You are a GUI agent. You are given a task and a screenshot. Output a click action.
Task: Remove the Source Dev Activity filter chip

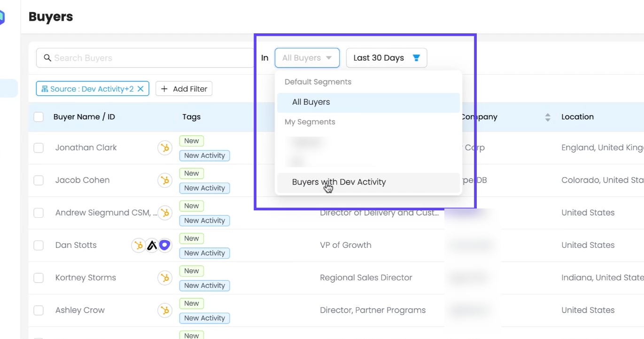140,89
